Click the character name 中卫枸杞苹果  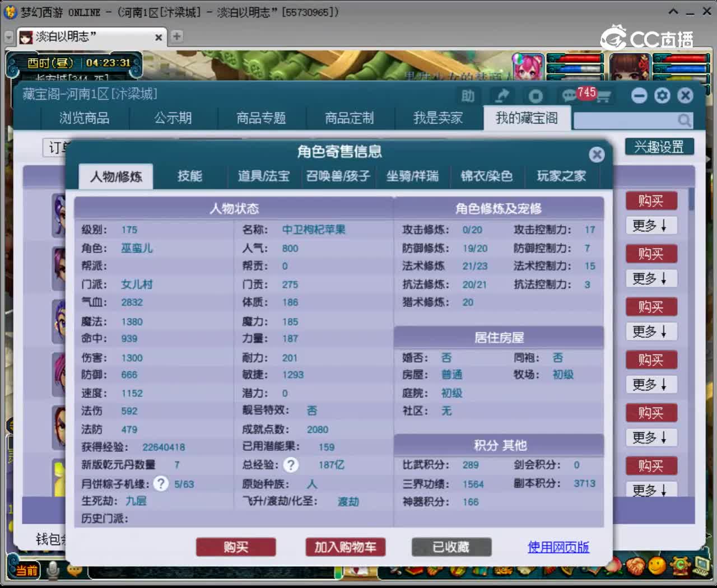point(314,230)
